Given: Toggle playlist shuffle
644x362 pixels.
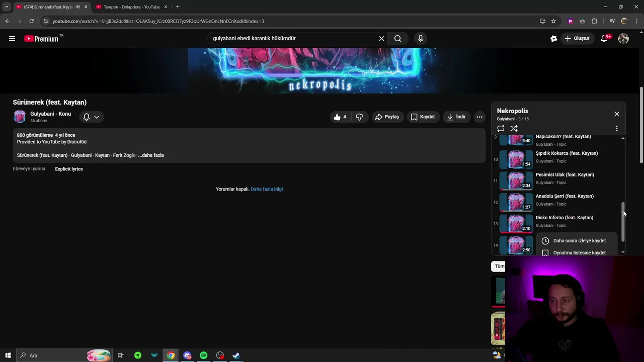Looking at the screenshot, I should pyautogui.click(x=514, y=129).
